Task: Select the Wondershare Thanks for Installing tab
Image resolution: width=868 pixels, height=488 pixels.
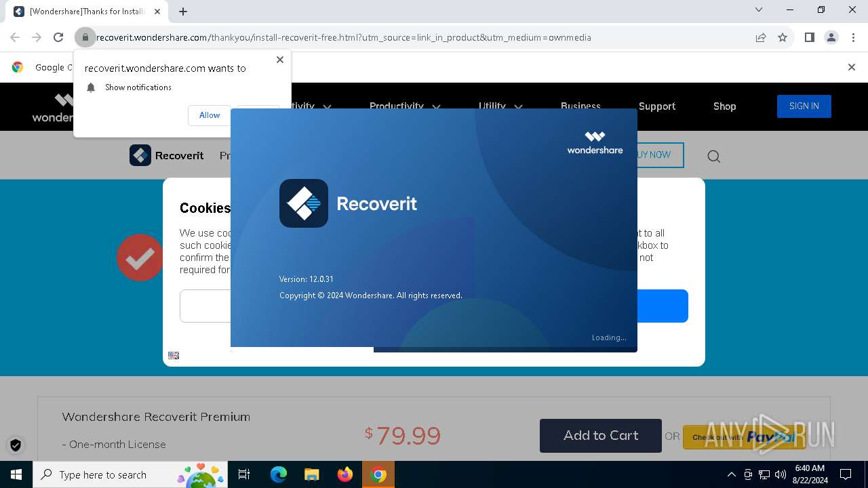Action: coord(87,12)
